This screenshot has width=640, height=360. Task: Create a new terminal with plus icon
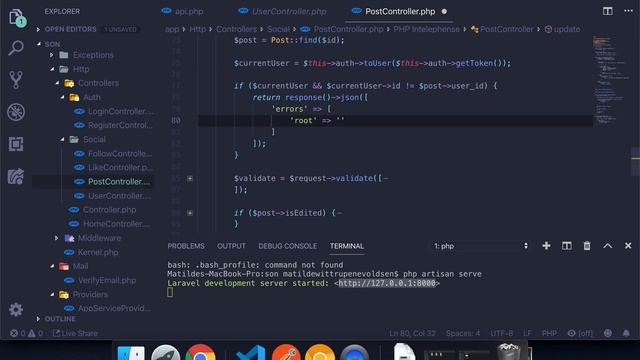tap(546, 246)
